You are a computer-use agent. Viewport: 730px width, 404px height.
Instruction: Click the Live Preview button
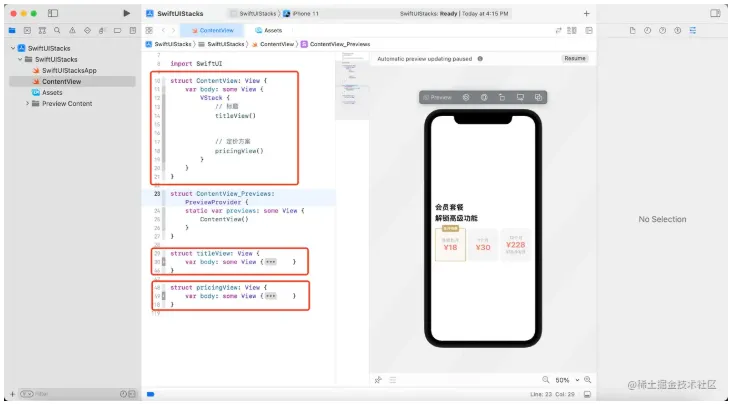point(437,98)
